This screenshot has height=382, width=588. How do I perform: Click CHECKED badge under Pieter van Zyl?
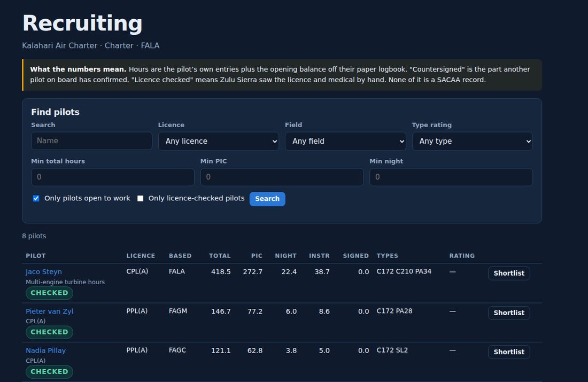(50, 332)
